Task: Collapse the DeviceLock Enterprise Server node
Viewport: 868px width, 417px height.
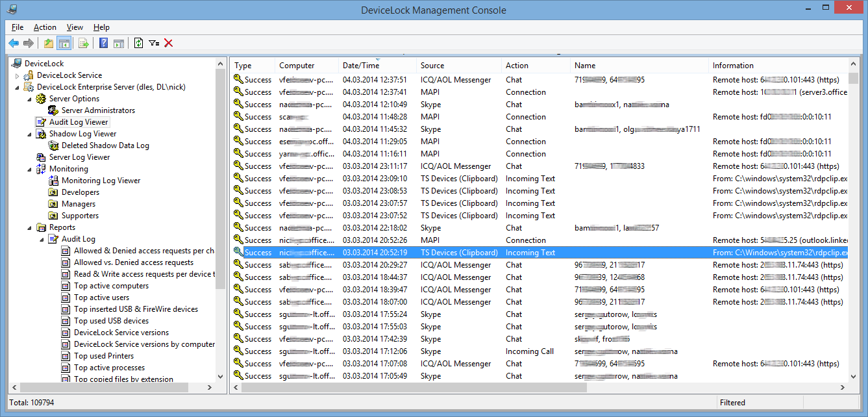Action: point(18,87)
